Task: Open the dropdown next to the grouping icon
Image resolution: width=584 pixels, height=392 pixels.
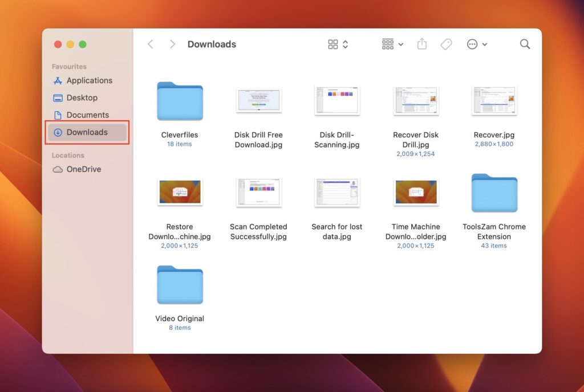Action: click(x=401, y=44)
